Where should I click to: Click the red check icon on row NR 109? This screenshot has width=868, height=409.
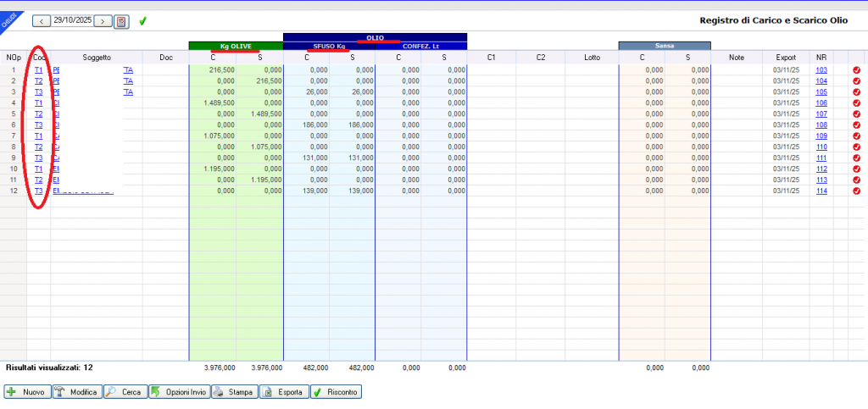(x=857, y=136)
